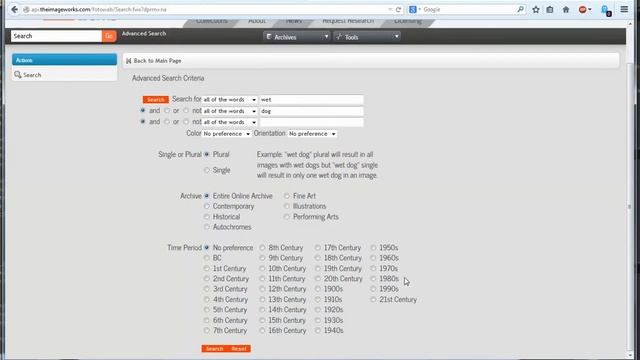
Task: Select the Single radio button
Action: click(207, 170)
